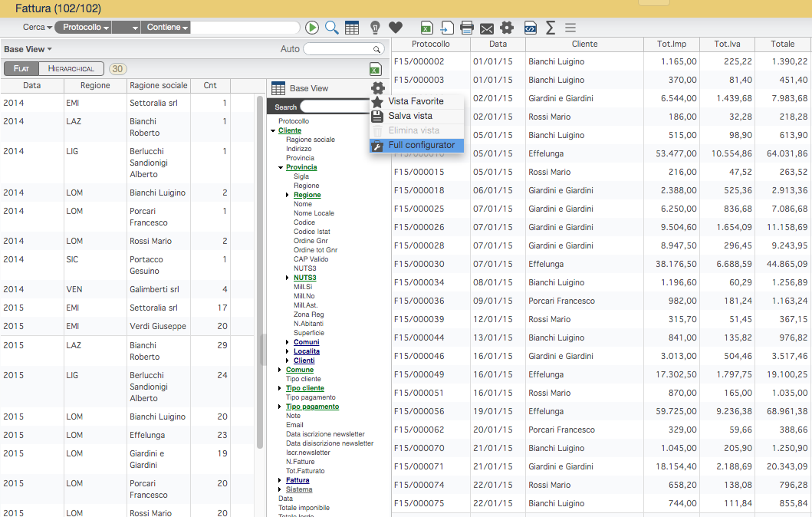Click the Cnt column header
The image size is (812, 517).
[210, 85]
